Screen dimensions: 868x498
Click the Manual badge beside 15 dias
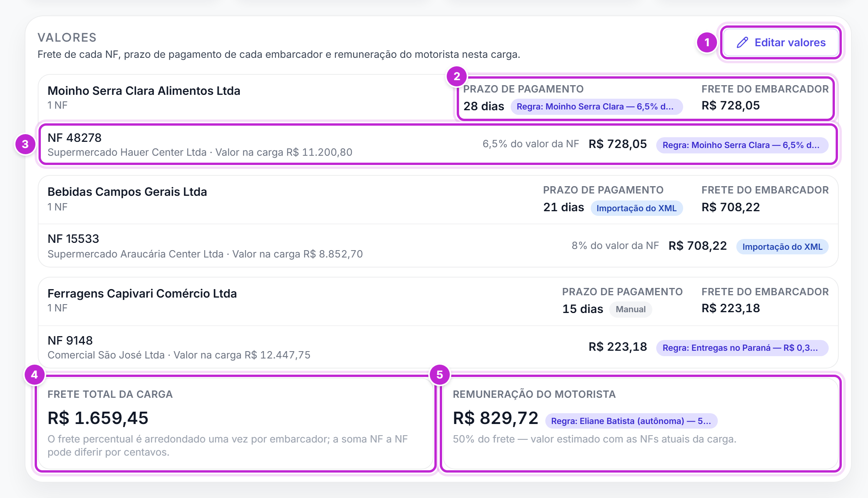pos(630,309)
